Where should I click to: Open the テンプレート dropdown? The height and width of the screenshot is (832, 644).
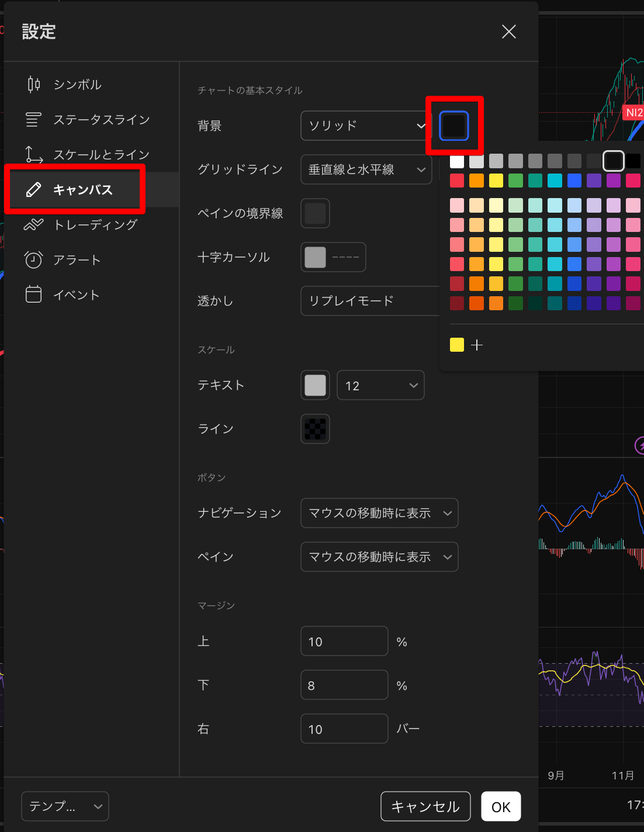(x=65, y=806)
